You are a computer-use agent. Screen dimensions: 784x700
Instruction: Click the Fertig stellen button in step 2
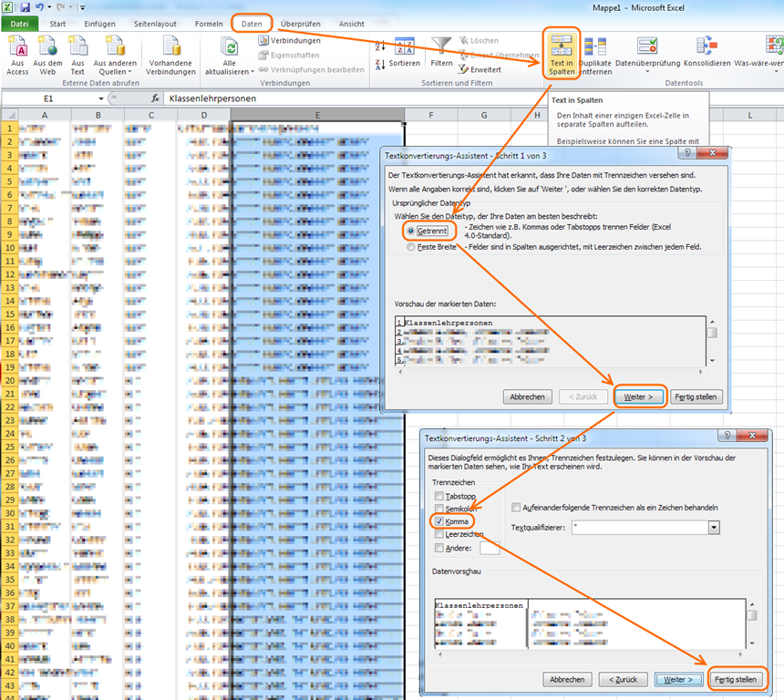(x=735, y=679)
